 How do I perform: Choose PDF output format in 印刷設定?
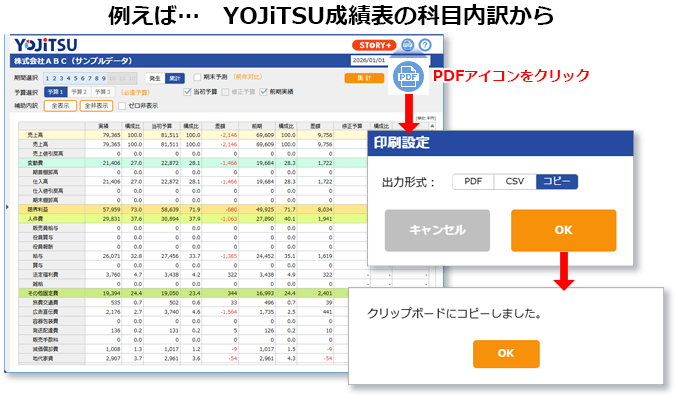pyautogui.click(x=473, y=182)
